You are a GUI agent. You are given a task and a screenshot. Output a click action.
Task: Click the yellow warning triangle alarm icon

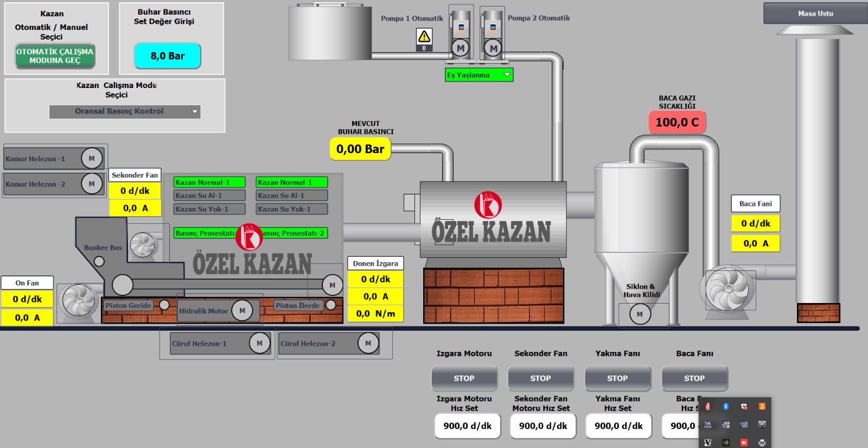point(424,37)
